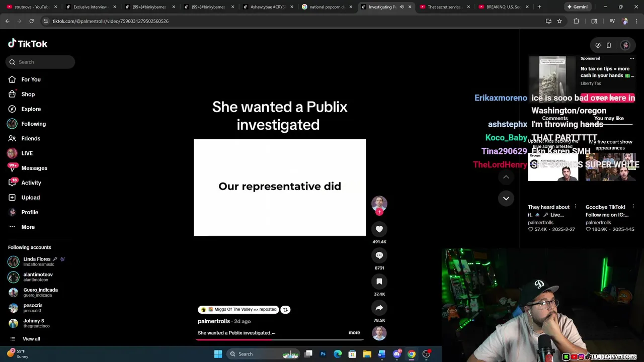
Task: Open the Chrome three-dot menu
Action: click(x=637, y=21)
